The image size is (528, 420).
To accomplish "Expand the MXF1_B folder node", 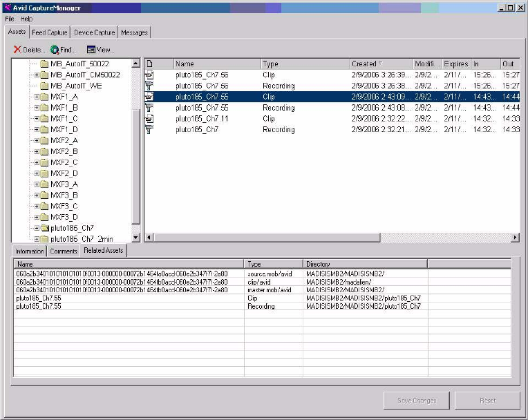I will [37, 108].
